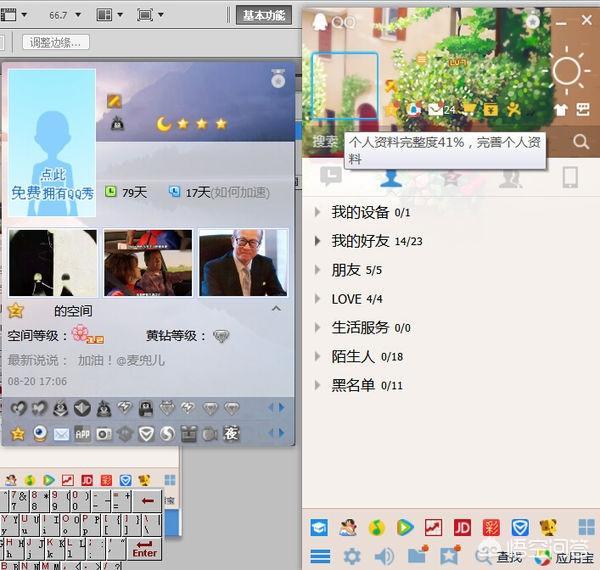
Task: Launch Tencent Classroom graduation cap icon
Action: 319,528
